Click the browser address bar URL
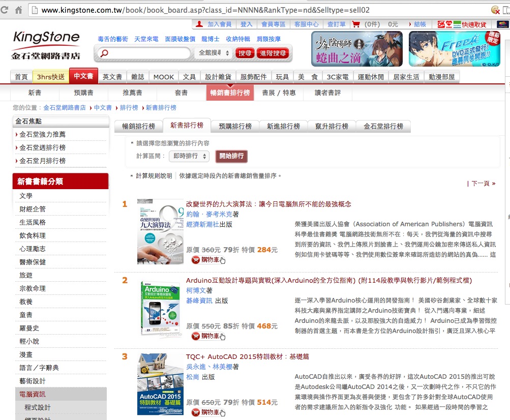The image size is (510, 420). tap(205, 10)
